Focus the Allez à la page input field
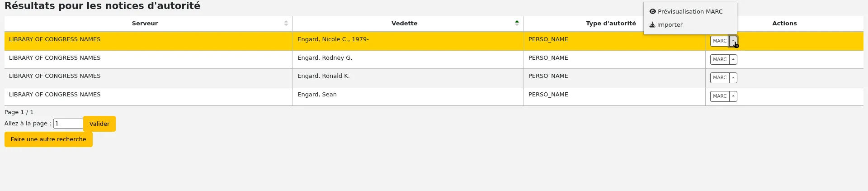This screenshot has width=868, height=191. pos(68,124)
